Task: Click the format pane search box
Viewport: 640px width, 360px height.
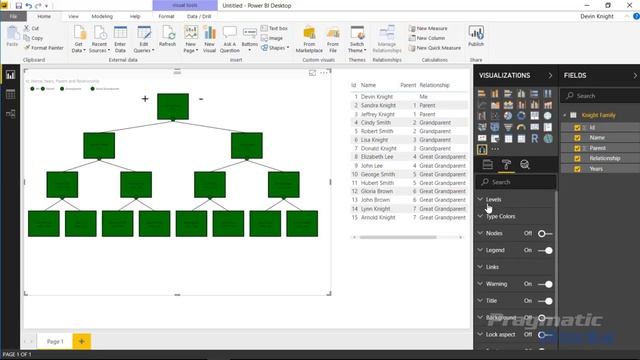Action: pyautogui.click(x=516, y=182)
